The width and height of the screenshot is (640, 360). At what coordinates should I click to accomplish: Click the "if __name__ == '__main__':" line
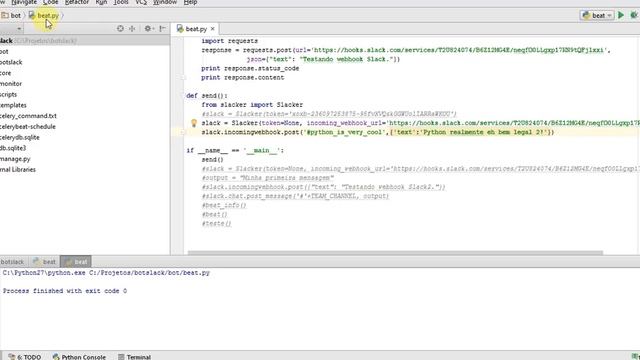coord(235,151)
